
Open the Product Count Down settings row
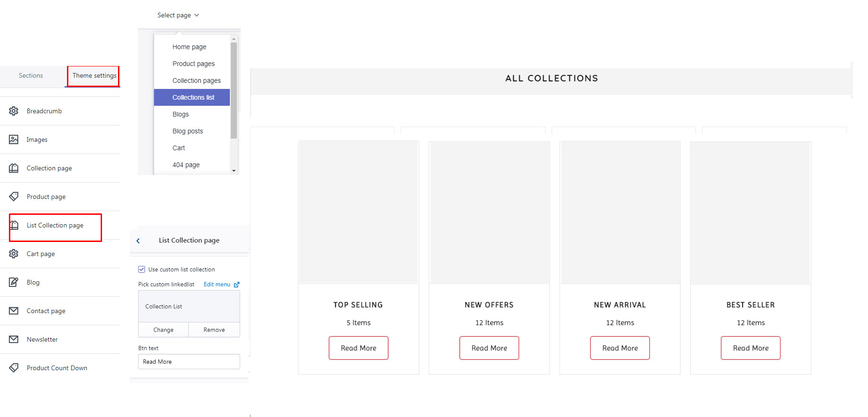[x=60, y=368]
